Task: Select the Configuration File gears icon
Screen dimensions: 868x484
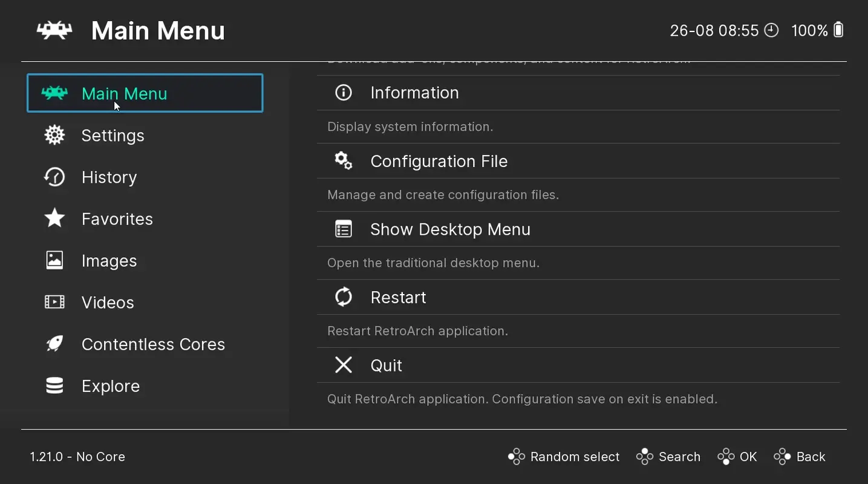Action: [x=343, y=160]
